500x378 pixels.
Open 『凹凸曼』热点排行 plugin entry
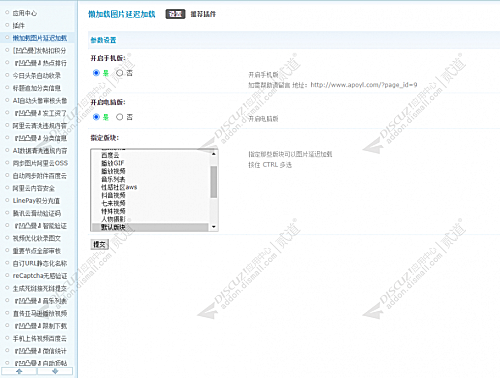coord(40,63)
